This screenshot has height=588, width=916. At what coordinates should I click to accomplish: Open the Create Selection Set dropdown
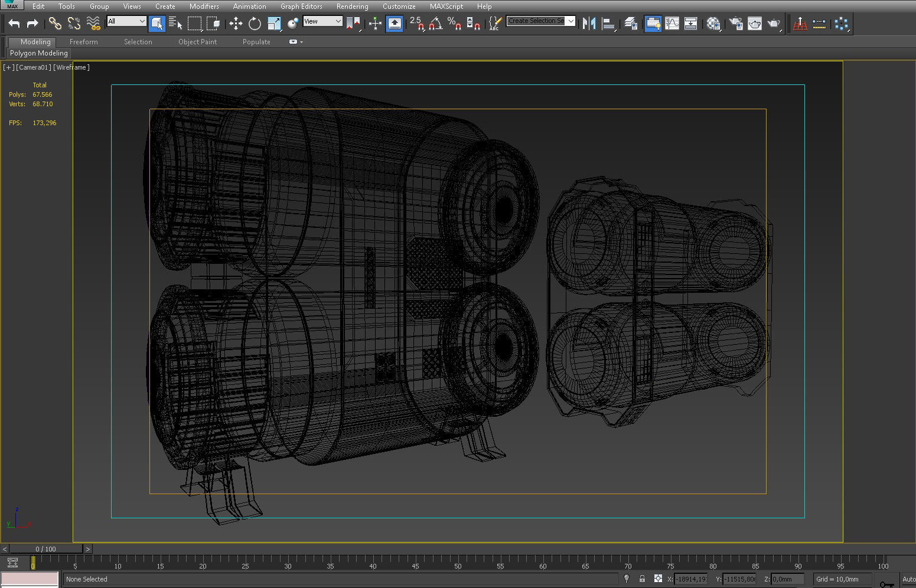(x=571, y=21)
